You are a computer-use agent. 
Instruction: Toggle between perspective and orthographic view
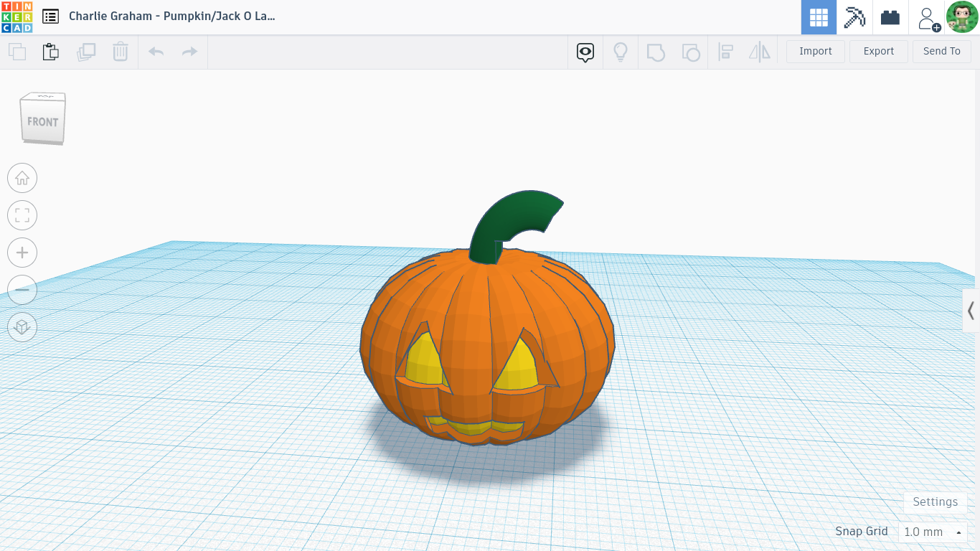[22, 327]
